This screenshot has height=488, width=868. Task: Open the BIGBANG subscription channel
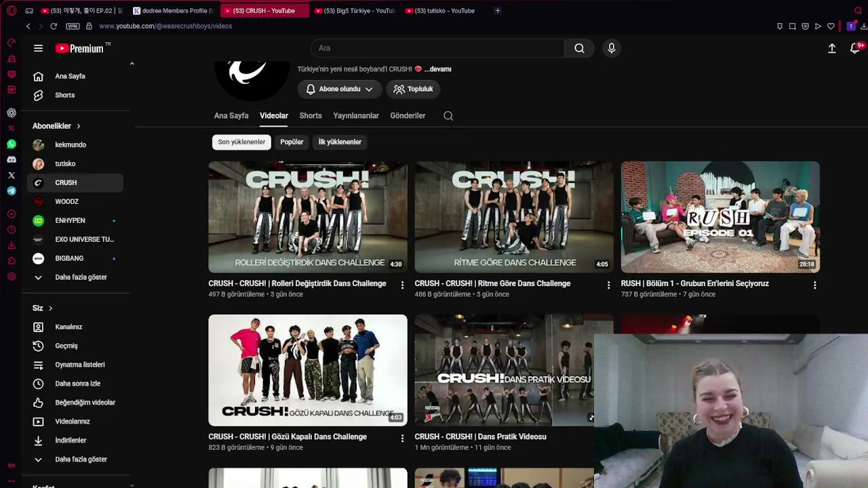click(75, 259)
